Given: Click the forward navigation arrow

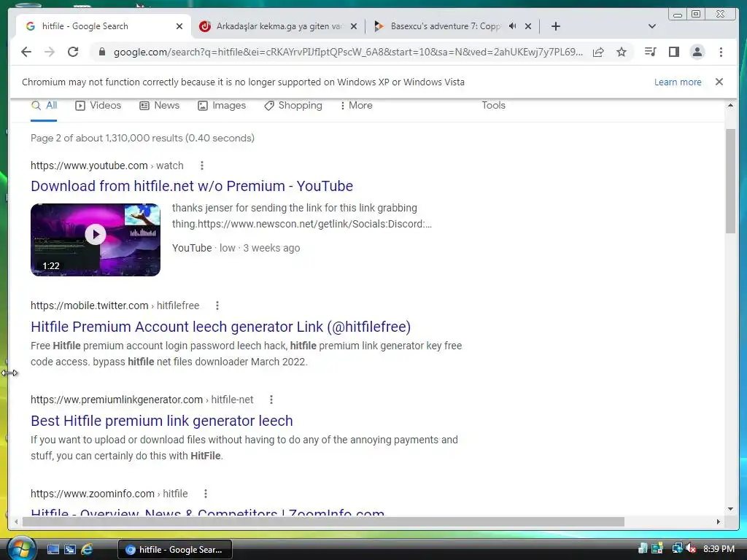Looking at the screenshot, I should point(50,52).
